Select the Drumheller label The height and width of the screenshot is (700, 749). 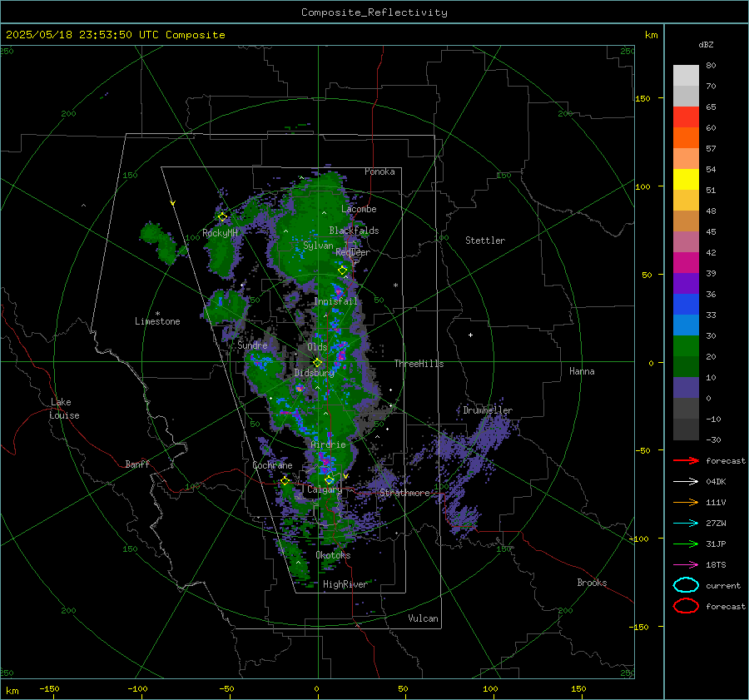click(488, 410)
